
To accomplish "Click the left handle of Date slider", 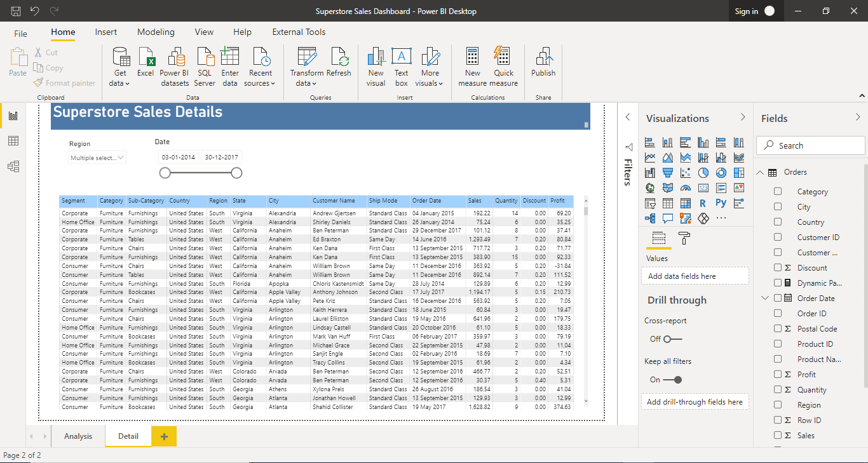I will pyautogui.click(x=165, y=173).
